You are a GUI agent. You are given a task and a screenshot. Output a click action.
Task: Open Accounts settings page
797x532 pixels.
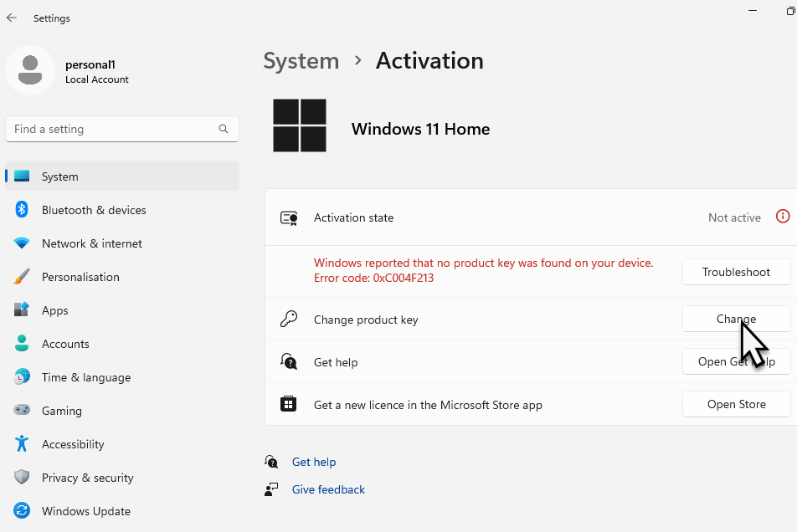coord(122,344)
